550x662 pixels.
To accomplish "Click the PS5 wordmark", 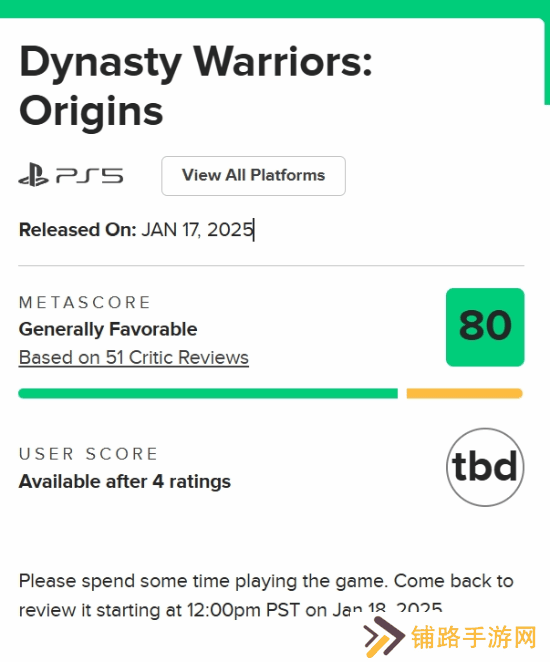I will pyautogui.click(x=89, y=176).
